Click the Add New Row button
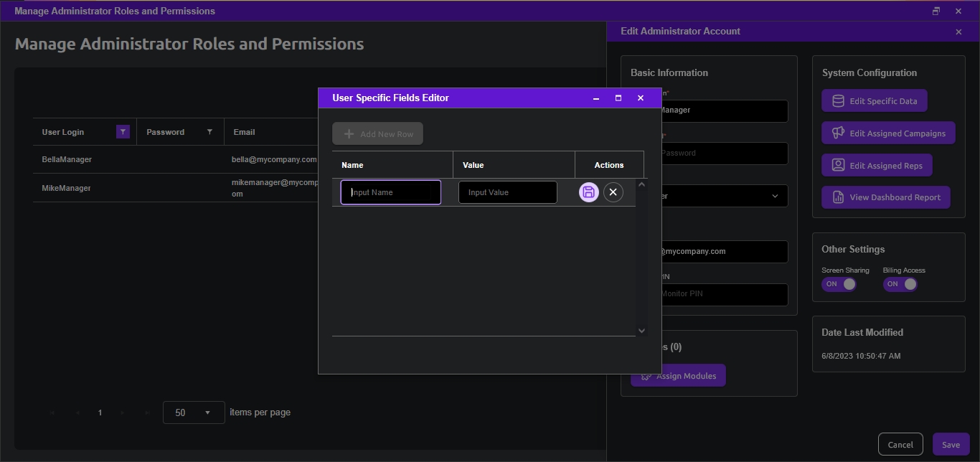 pyautogui.click(x=377, y=134)
